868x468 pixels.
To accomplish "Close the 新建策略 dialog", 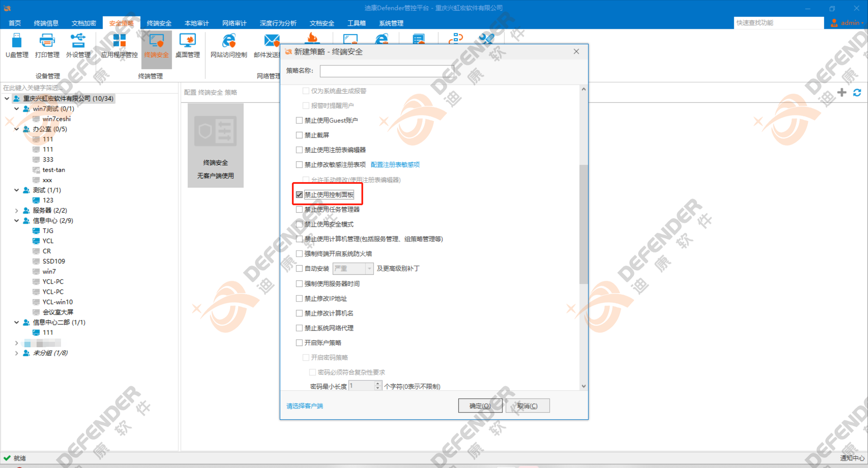I will 576,52.
